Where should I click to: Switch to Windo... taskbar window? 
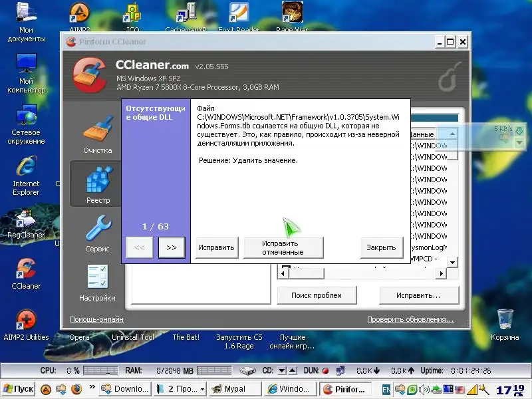coord(291,389)
